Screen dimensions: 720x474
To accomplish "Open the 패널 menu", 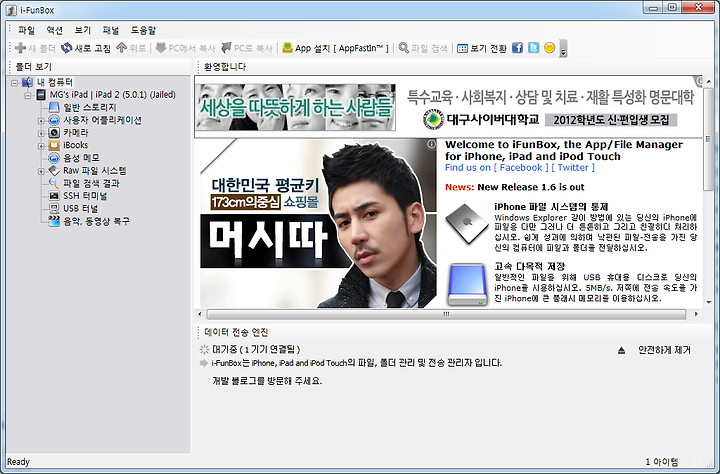I will 111,30.
